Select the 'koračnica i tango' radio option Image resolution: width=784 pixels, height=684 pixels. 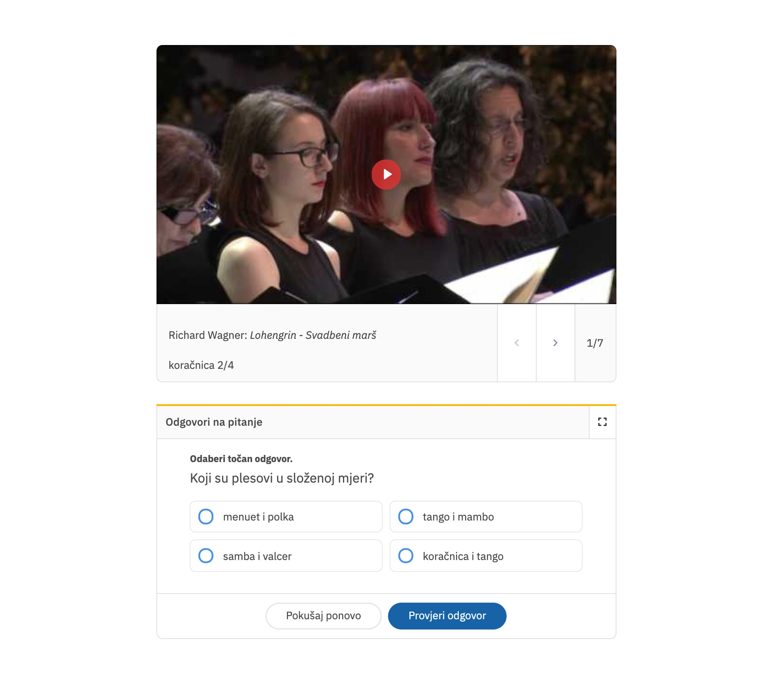[406, 556]
